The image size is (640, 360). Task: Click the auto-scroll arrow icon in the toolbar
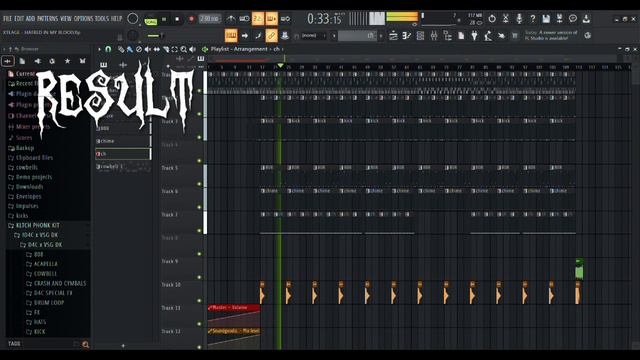tap(244, 36)
